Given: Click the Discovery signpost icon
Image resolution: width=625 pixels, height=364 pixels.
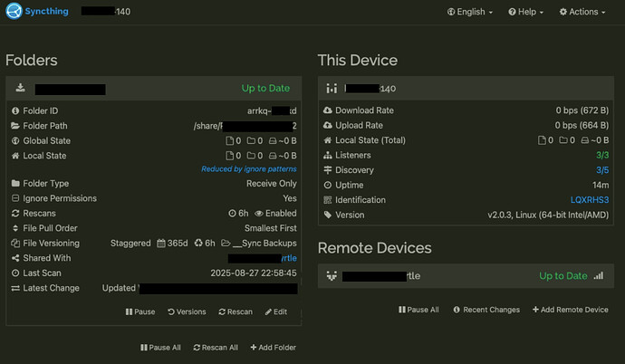Looking at the screenshot, I should point(328,170).
